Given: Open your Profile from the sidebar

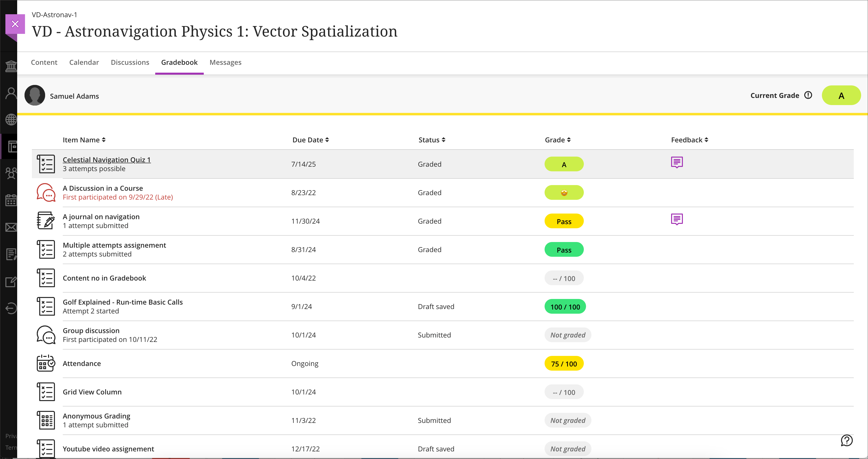Looking at the screenshot, I should pos(11,94).
